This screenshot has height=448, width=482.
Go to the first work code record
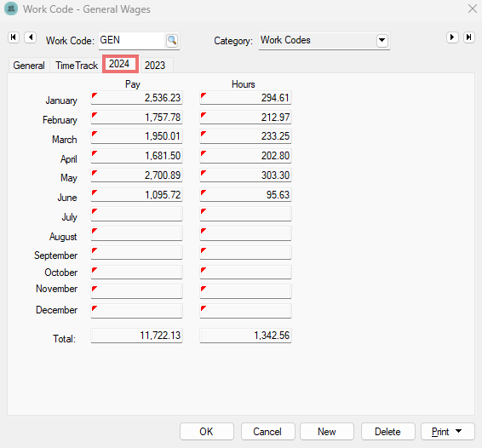(x=14, y=37)
